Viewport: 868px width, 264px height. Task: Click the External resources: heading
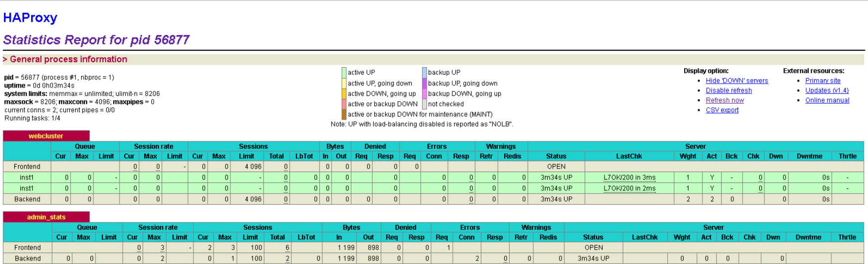[814, 71]
